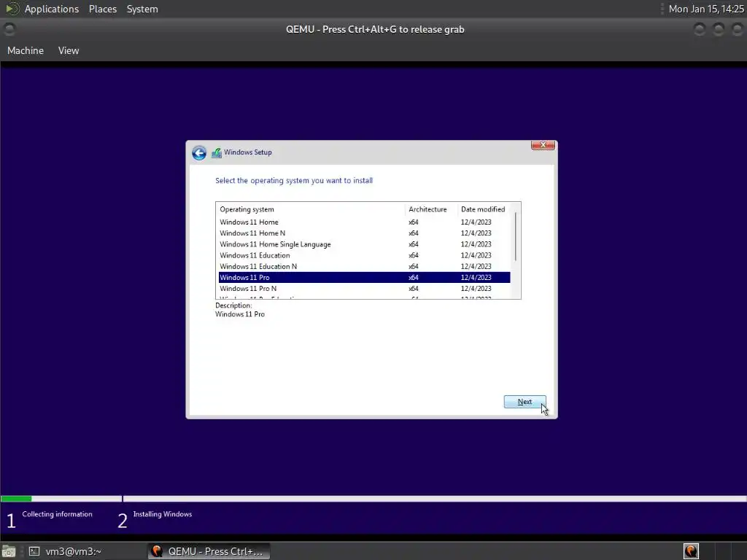The image size is (747, 560).
Task: Open the Applications menu
Action: (52, 9)
